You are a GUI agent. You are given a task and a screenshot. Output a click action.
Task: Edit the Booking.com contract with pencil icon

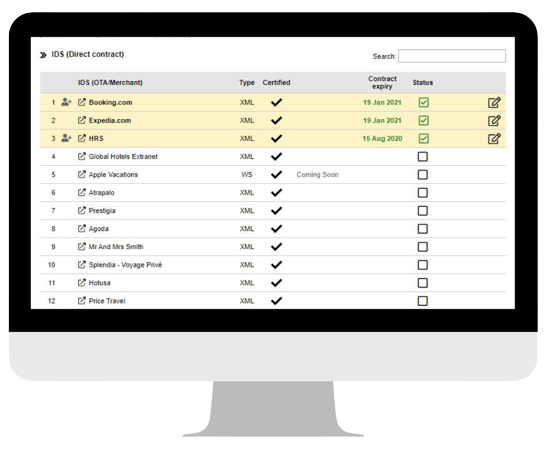(x=494, y=103)
